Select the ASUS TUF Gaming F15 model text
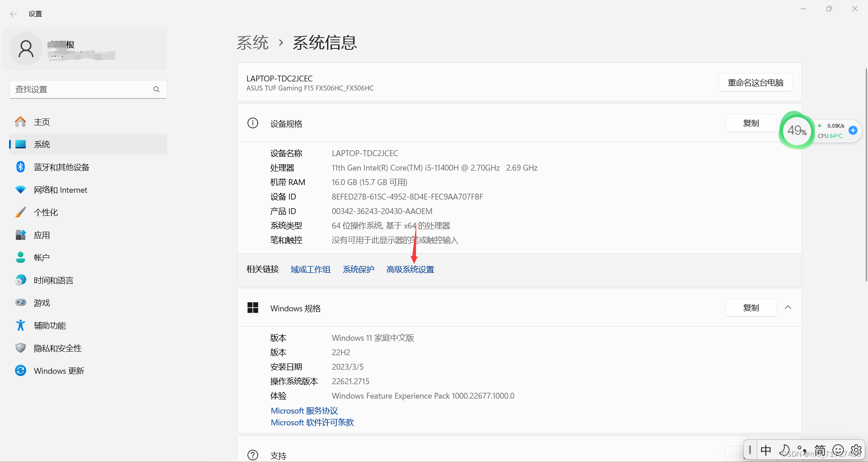 tap(310, 88)
